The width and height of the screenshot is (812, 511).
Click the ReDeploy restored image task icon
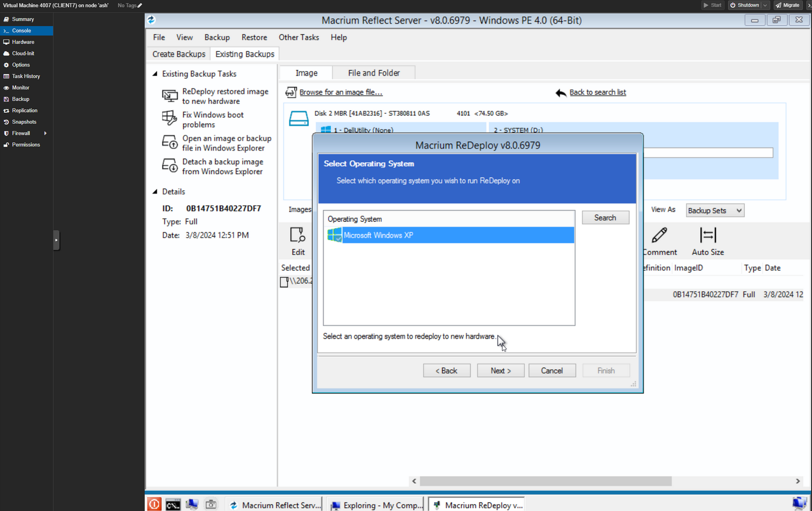click(169, 96)
